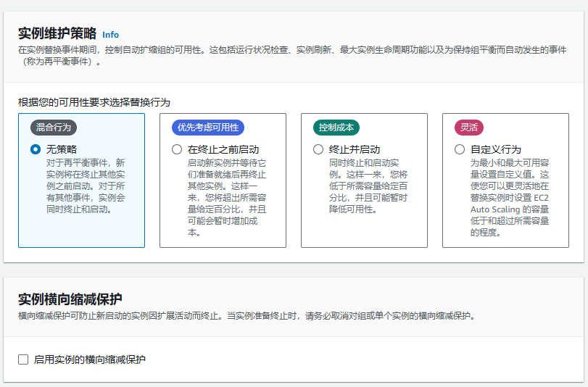
Task: Click the 在终止之前启动 card description text
Action: tap(227, 198)
